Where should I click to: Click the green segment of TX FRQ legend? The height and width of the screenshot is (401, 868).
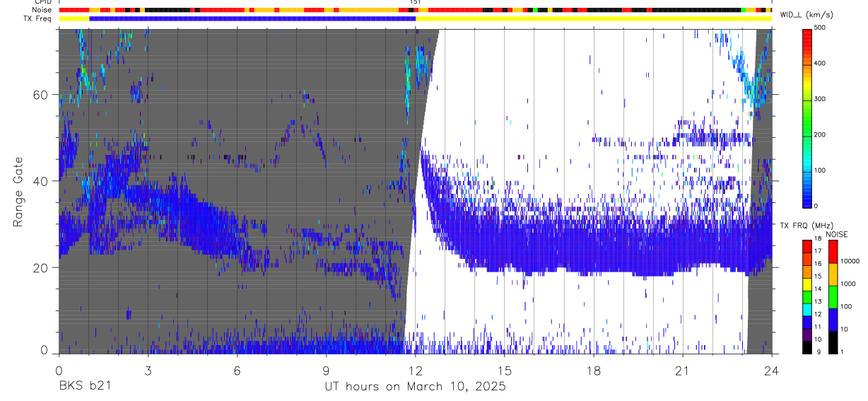tap(807, 297)
